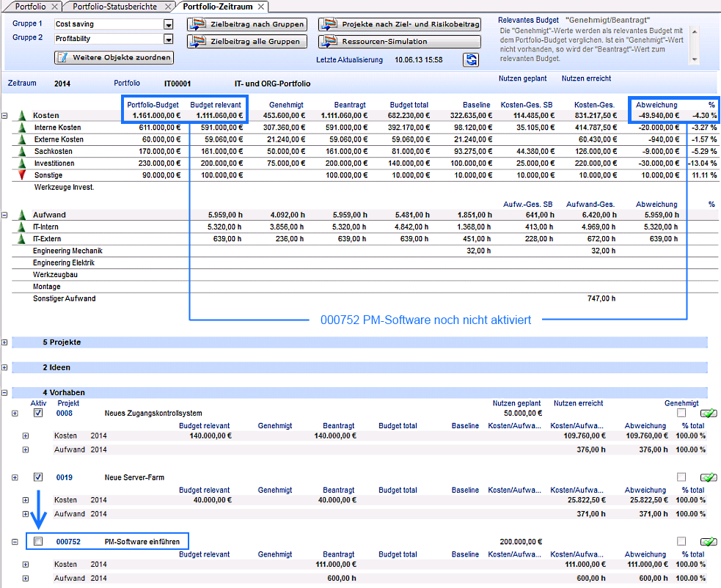Open the Gruppe 2 Profitability dropdown
Image resolution: width=721 pixels, height=588 pixels.
point(168,39)
